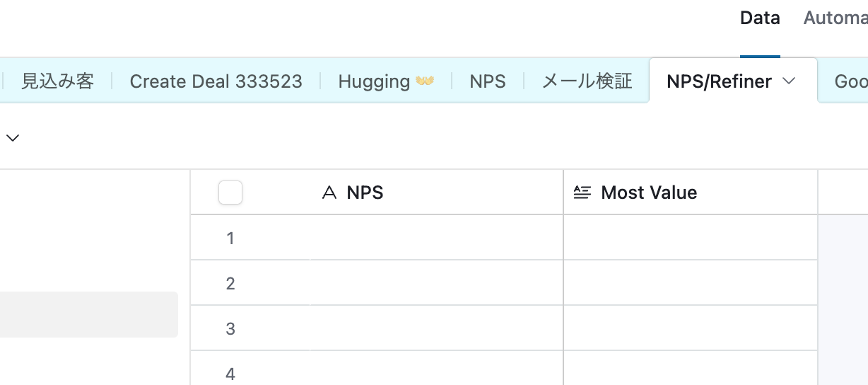The width and height of the screenshot is (868, 385).
Task: Click the Most Value cell in row 3
Action: point(691,328)
